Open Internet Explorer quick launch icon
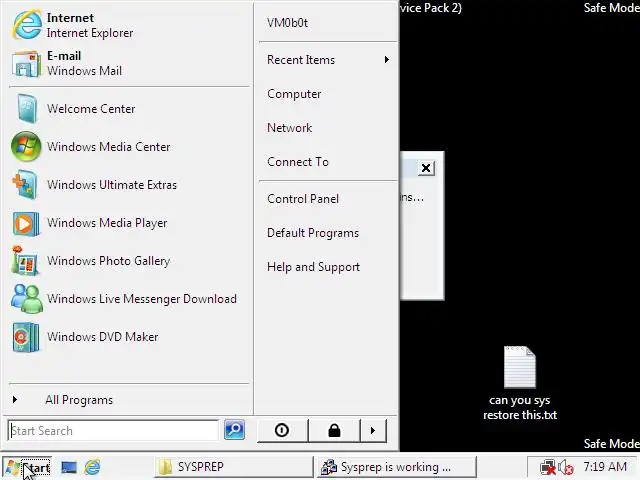Image resolution: width=640 pixels, height=480 pixels. [x=92, y=467]
